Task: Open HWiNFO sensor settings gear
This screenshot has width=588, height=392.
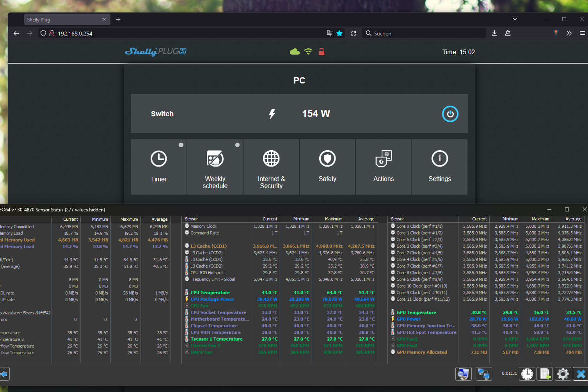Action: tap(563, 374)
